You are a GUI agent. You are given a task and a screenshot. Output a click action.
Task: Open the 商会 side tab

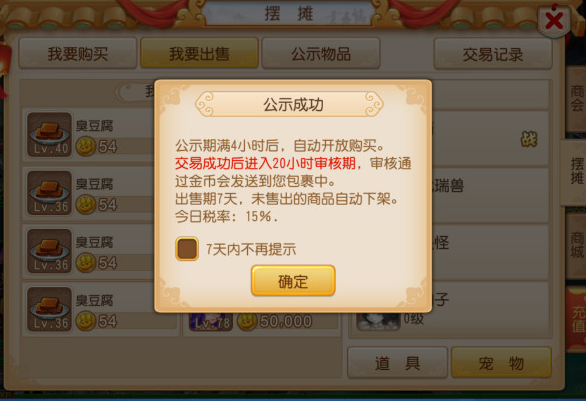[576, 98]
